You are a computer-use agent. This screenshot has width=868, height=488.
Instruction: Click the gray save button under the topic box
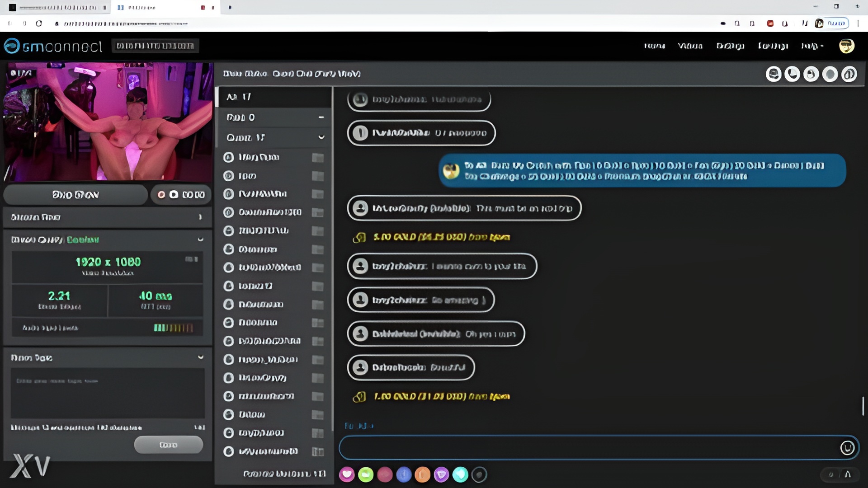pyautogui.click(x=168, y=445)
